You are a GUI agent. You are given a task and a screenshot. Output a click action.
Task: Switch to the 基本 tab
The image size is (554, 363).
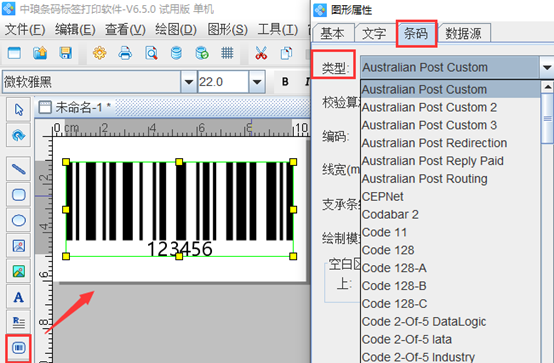click(332, 34)
